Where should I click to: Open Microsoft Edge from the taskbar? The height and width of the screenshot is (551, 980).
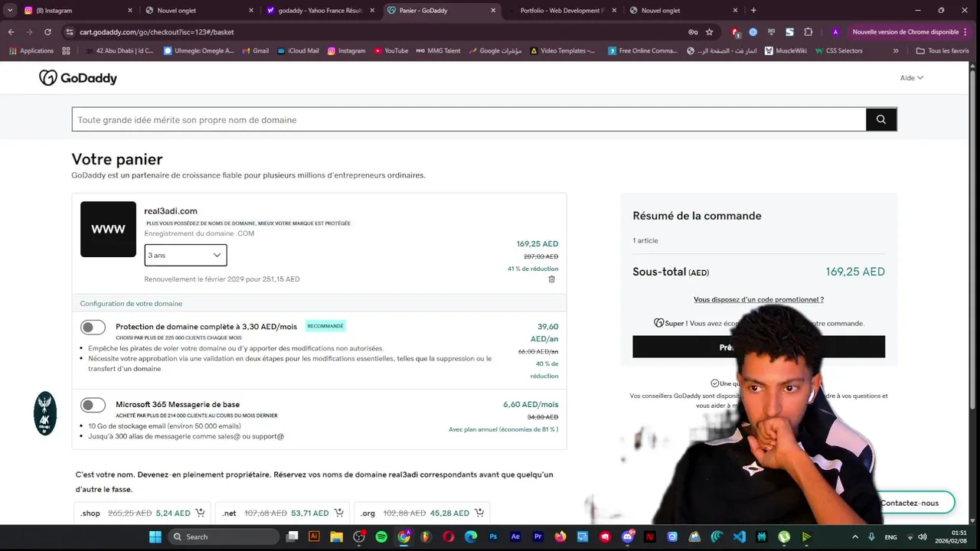point(471,537)
